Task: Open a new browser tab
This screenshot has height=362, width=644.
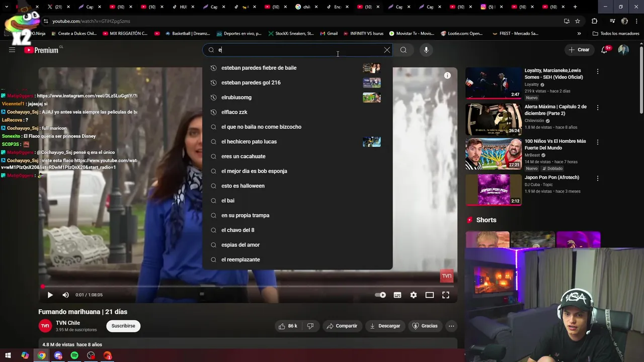Action: click(x=575, y=7)
